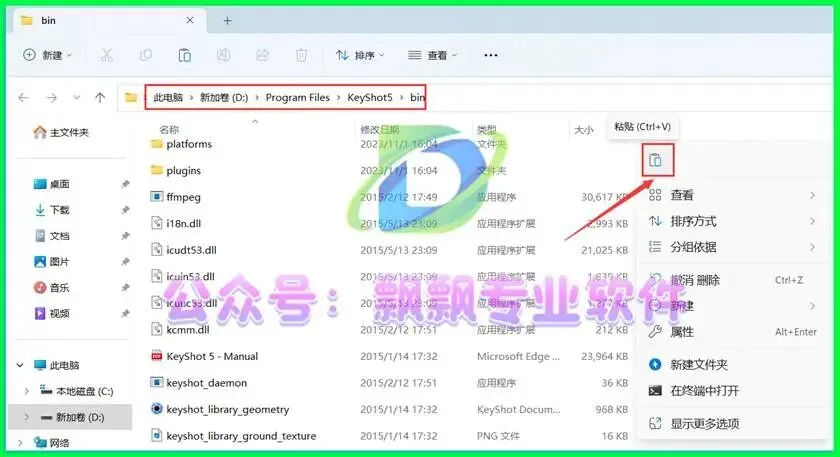Click the cut scissors icon in toolbar
840x457 pixels.
click(x=107, y=55)
